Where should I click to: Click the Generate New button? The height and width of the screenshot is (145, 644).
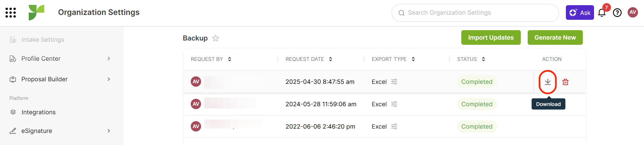pyautogui.click(x=555, y=38)
